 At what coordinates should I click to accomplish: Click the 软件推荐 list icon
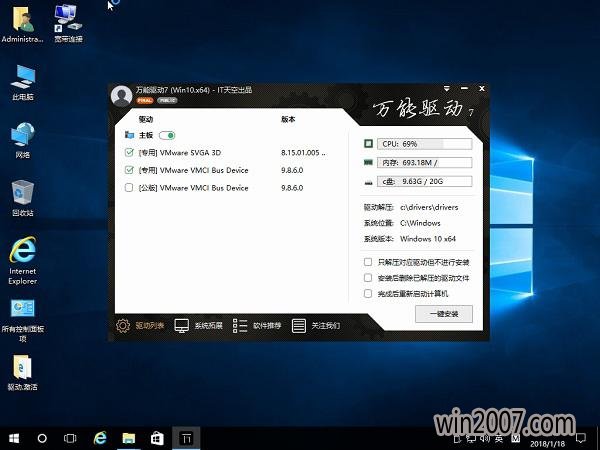pyautogui.click(x=240, y=326)
